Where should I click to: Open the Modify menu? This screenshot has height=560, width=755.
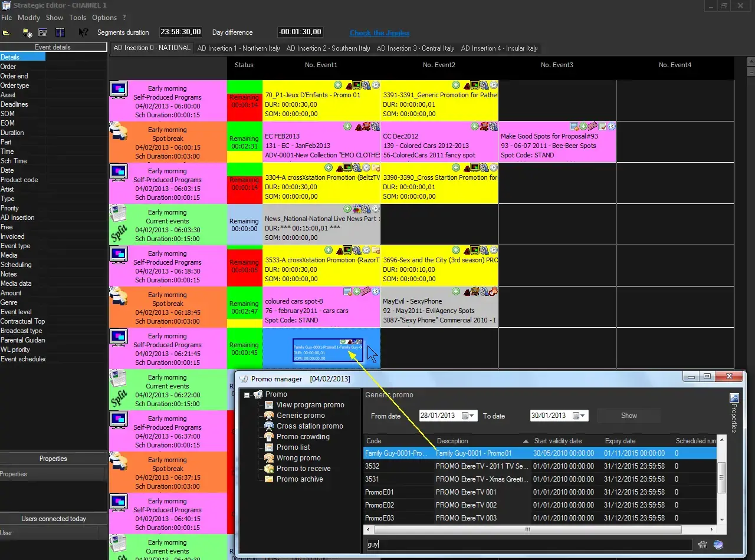pyautogui.click(x=29, y=18)
